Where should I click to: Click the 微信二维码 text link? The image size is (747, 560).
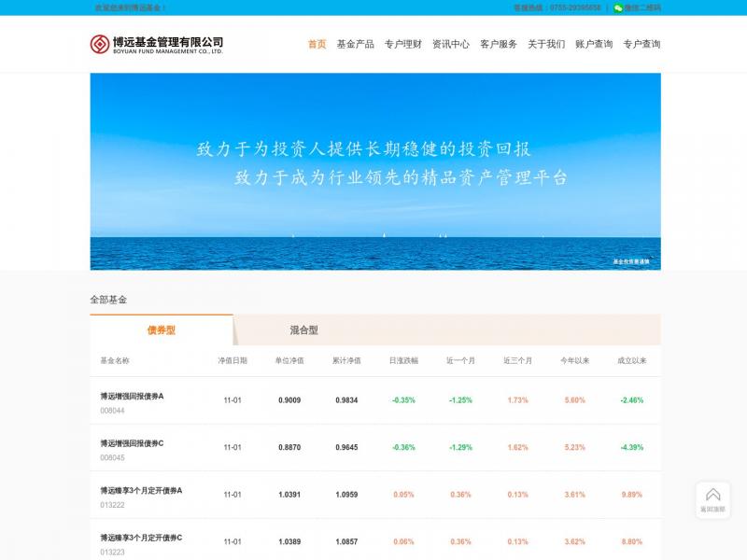click(642, 7)
